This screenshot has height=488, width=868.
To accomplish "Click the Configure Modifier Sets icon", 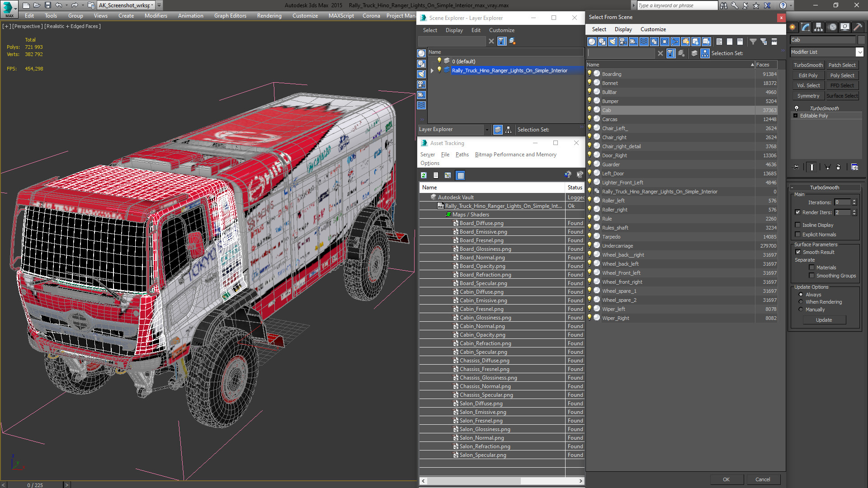I will 854,167.
